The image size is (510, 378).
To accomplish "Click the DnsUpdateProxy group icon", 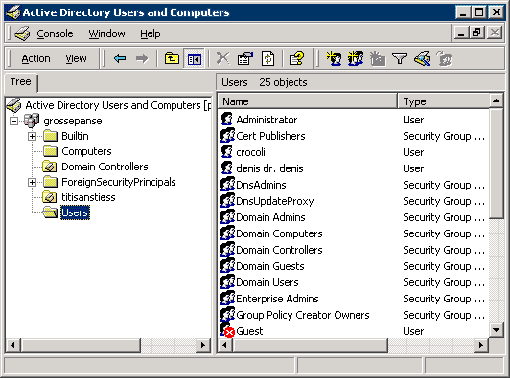I will [x=227, y=200].
